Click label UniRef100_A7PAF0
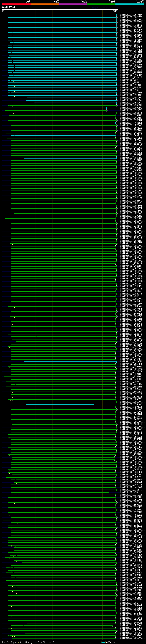Viewport: 146px width, 644px height. tap(131, 42)
